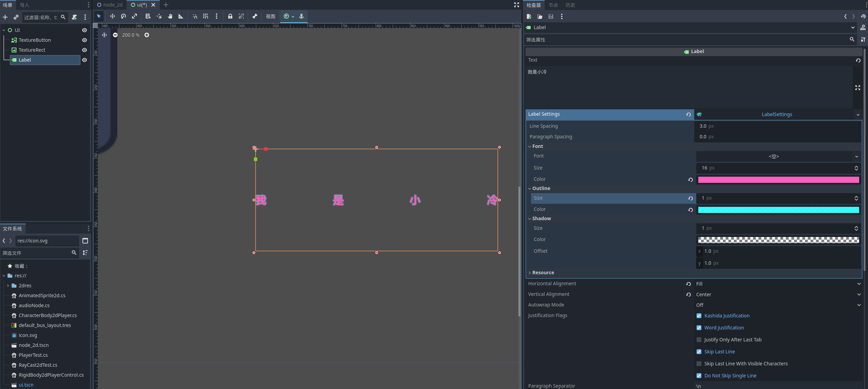
Task: Open object history list icon
Action: click(x=863, y=16)
